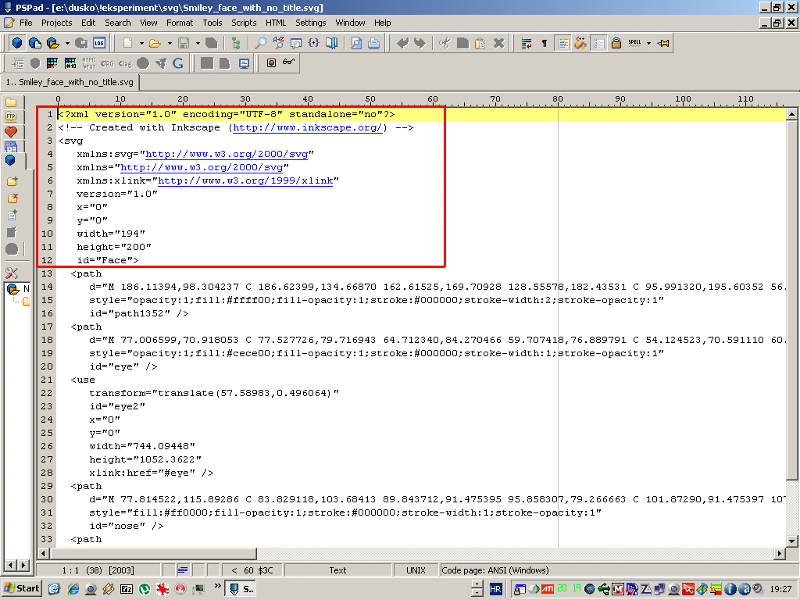Click the padlock read-only icon
Viewport: 800px width, 600px height.
click(616, 43)
